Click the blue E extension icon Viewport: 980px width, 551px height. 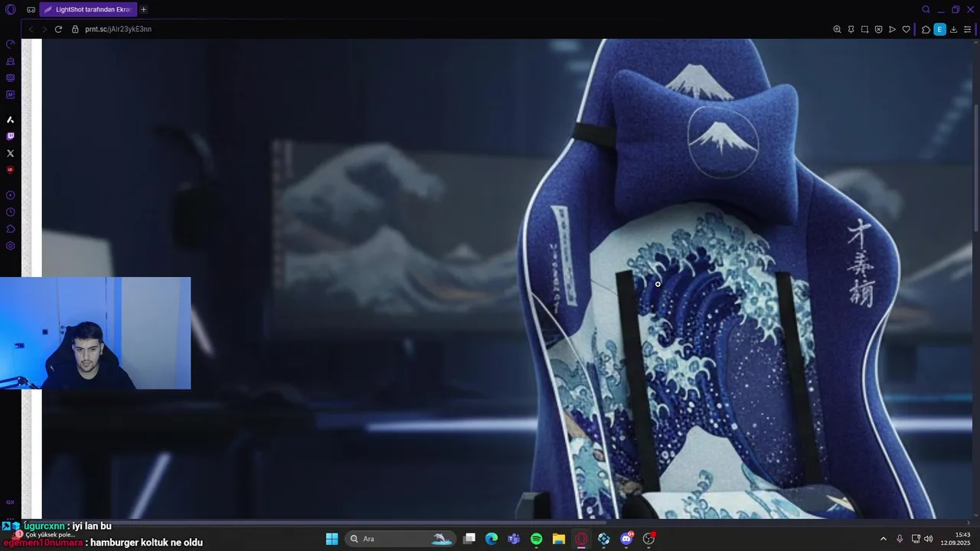coord(939,29)
